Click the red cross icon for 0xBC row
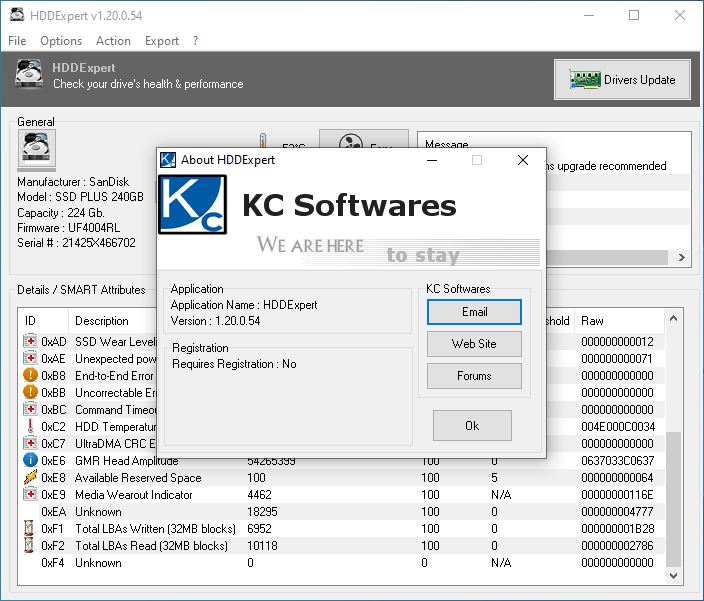This screenshot has width=704, height=601. (30, 409)
